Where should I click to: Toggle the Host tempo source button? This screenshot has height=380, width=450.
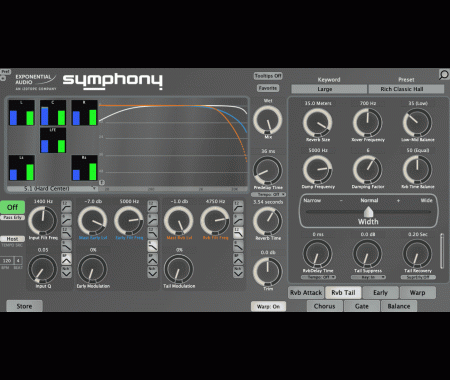(x=12, y=239)
